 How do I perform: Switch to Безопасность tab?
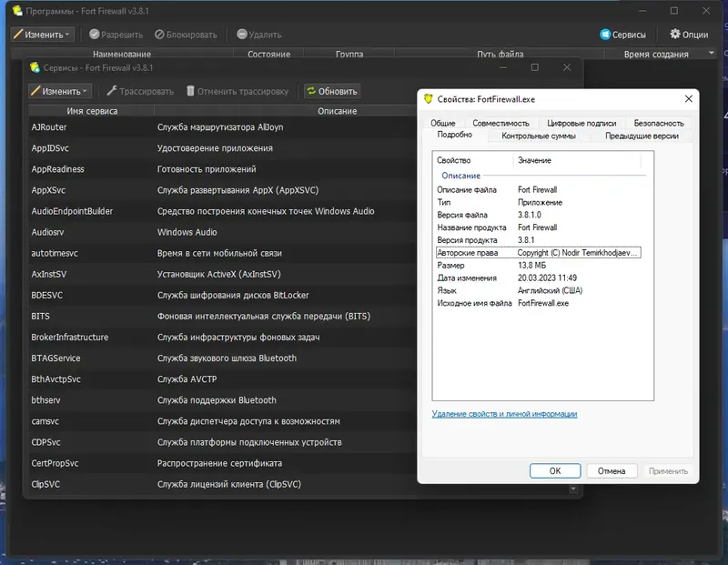[x=659, y=123]
